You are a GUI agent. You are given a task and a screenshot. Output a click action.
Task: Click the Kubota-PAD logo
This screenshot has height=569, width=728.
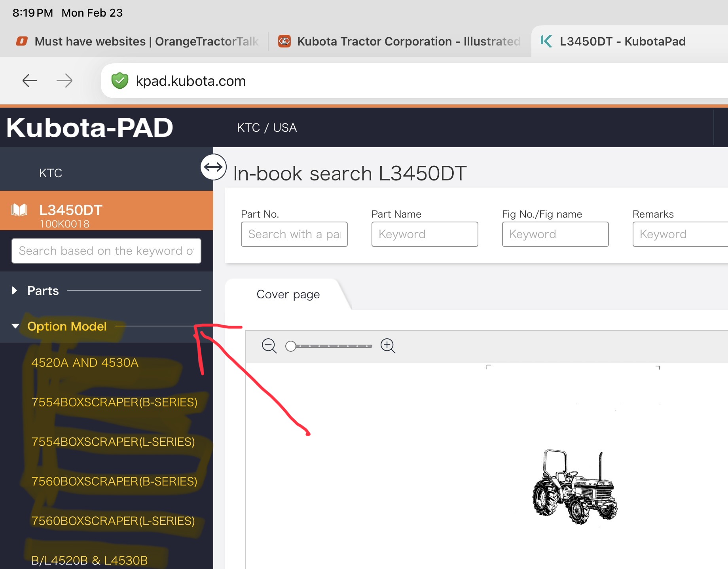pyautogui.click(x=90, y=128)
